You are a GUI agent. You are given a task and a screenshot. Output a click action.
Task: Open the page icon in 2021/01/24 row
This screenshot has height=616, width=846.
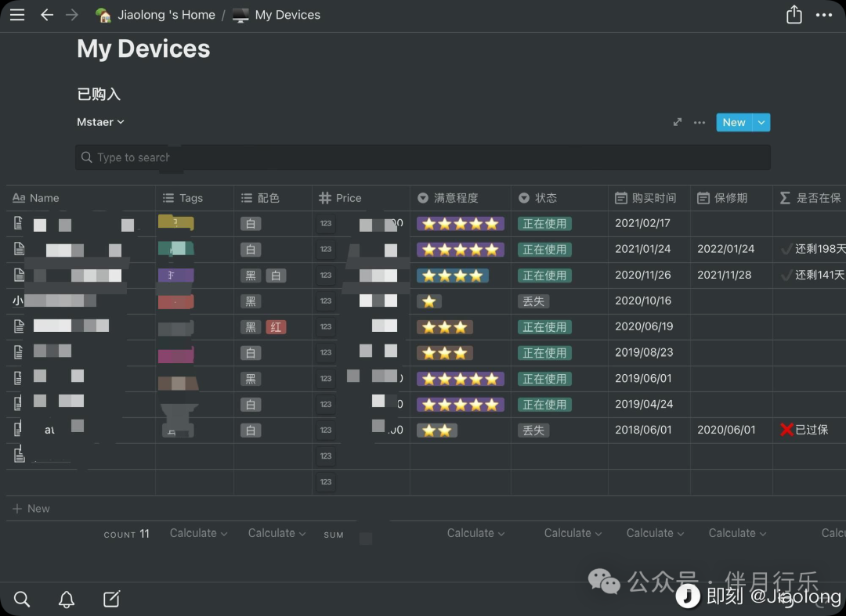pos(19,248)
